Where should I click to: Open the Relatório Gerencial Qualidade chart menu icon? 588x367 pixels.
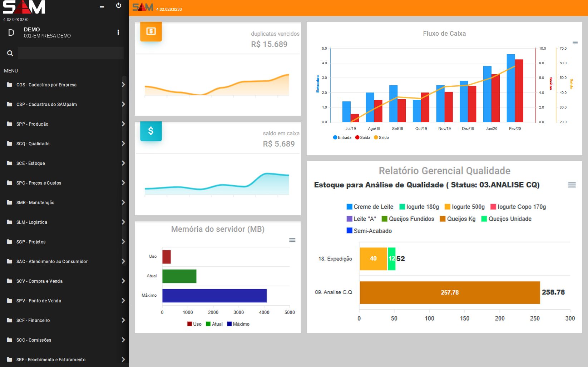572,185
